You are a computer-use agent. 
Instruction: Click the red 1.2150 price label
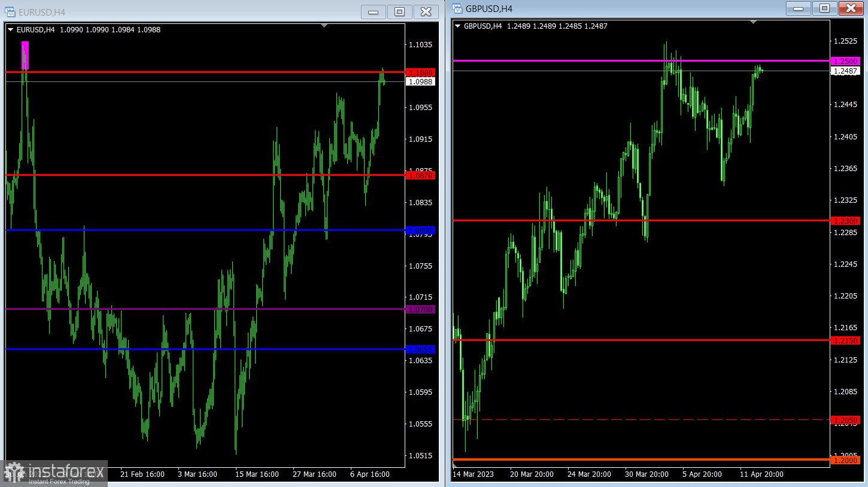coord(845,340)
